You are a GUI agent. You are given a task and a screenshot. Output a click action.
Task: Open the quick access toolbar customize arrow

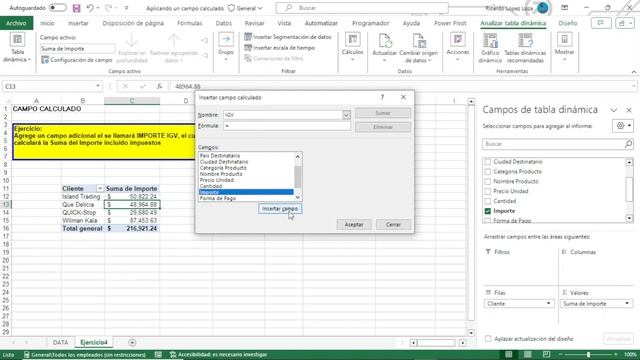[126, 8]
